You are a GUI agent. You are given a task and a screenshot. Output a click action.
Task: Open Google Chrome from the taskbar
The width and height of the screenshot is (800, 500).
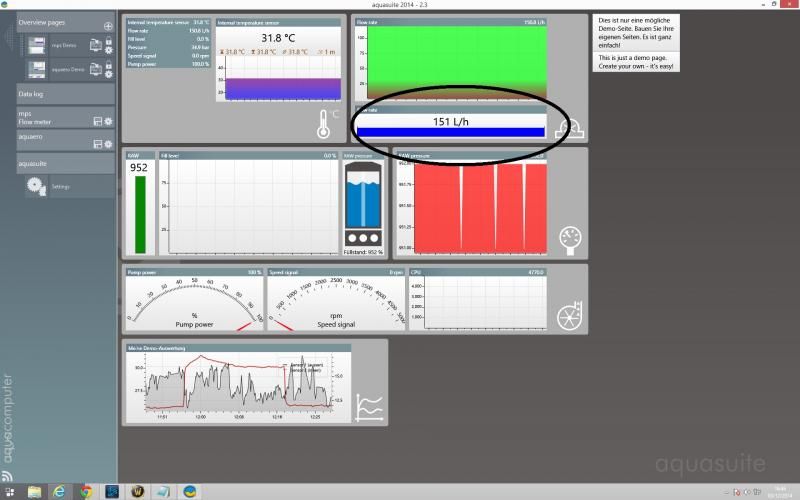pos(86,492)
